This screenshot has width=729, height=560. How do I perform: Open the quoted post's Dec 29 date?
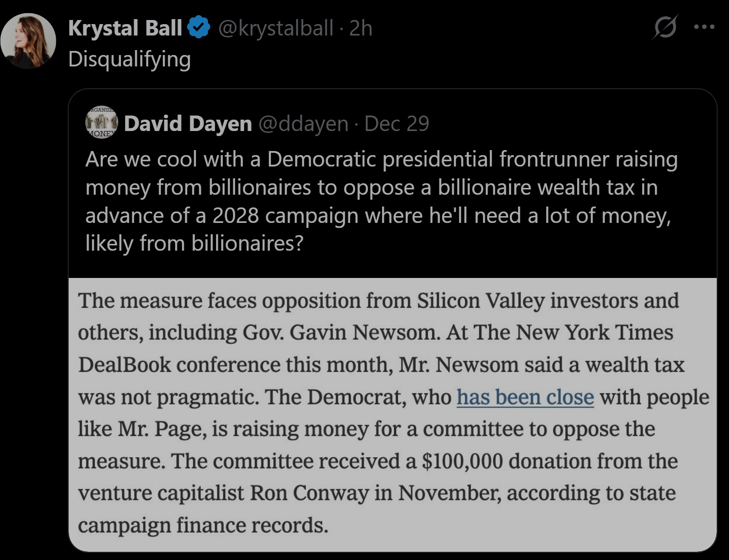click(x=397, y=123)
